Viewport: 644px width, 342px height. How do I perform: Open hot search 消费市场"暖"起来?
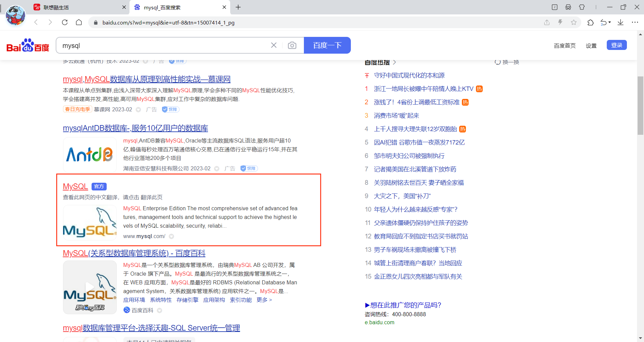click(x=396, y=116)
